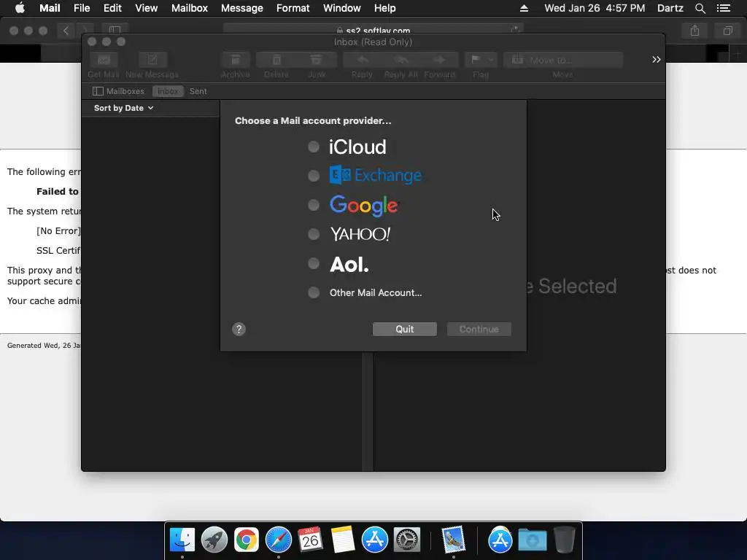Select the Exchange account radio button
This screenshot has width=747, height=560.
point(314,176)
